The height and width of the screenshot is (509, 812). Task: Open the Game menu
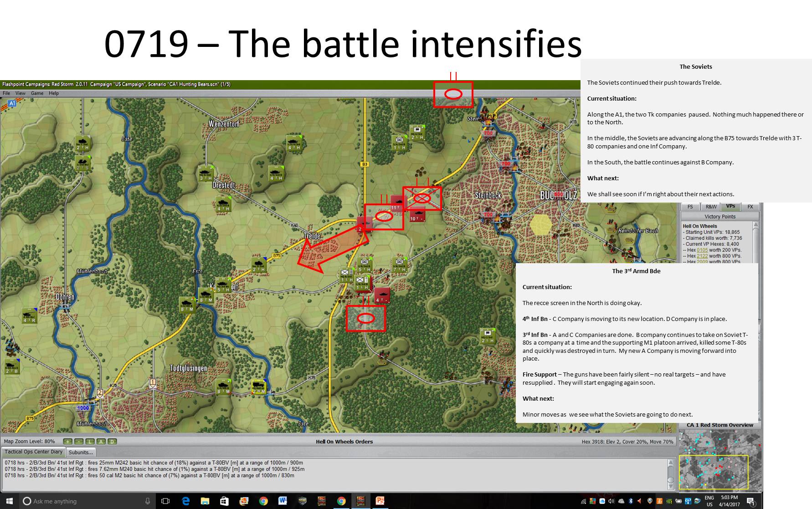pos(37,93)
